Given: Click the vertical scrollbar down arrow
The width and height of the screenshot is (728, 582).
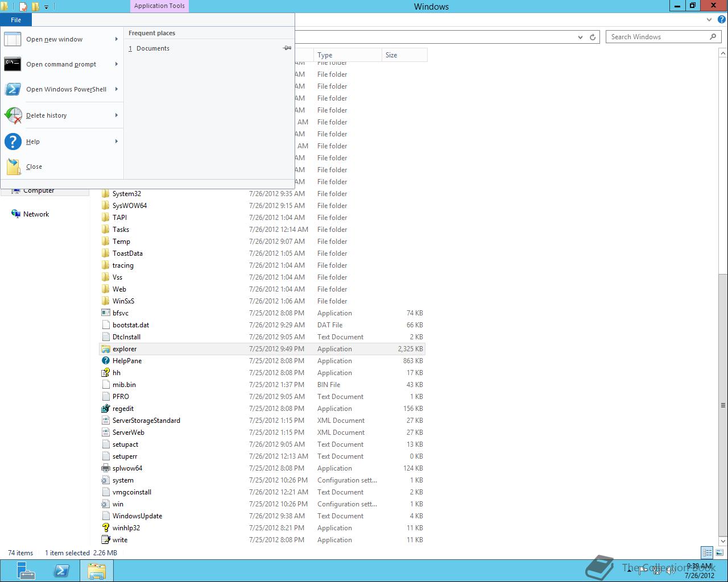Looking at the screenshot, I should (x=723, y=541).
